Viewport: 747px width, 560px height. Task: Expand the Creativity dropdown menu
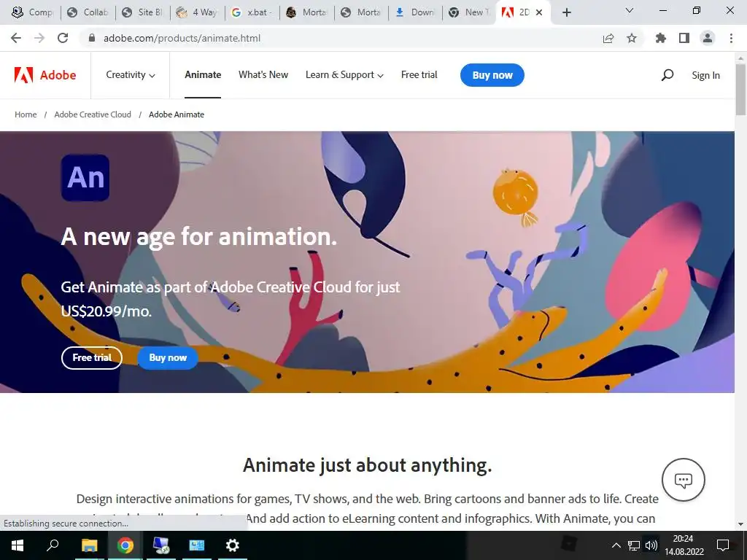tap(131, 75)
